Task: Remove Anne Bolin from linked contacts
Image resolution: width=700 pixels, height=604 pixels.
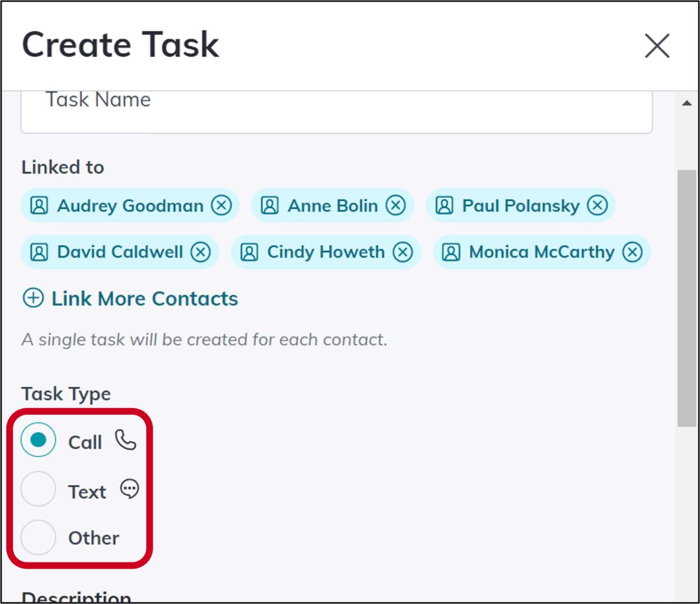Action: [x=395, y=206]
